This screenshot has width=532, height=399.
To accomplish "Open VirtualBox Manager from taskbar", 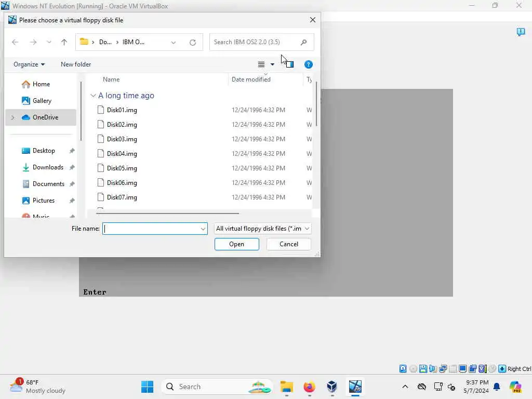I will click(332, 387).
